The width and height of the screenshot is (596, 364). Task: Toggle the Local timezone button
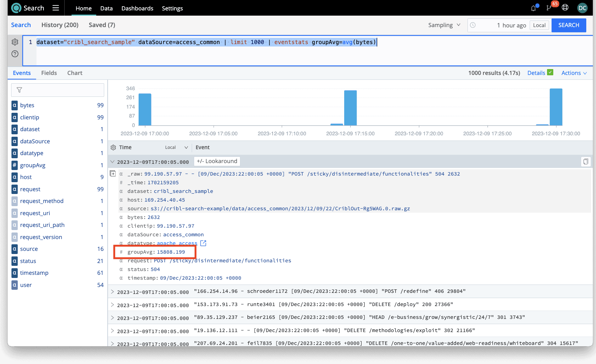pos(539,25)
